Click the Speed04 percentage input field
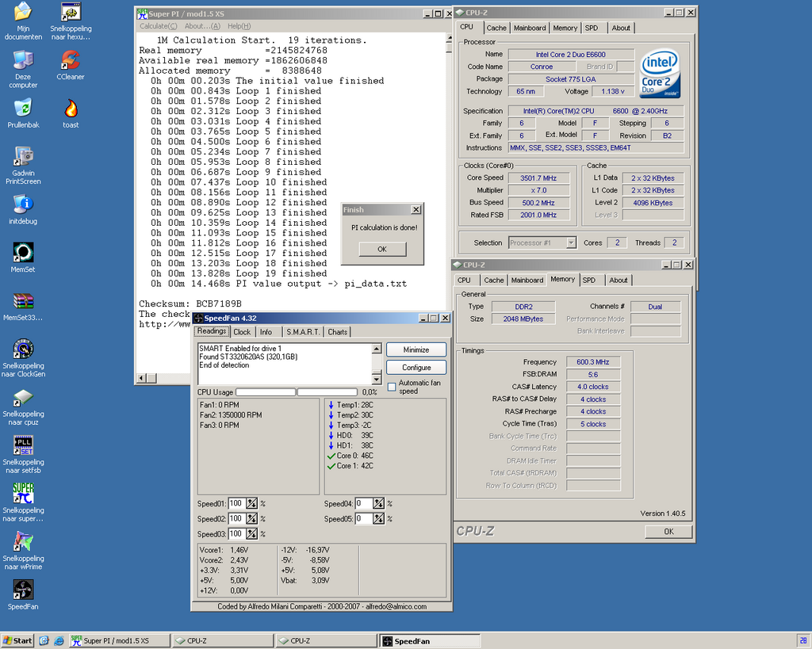The image size is (812, 649). tap(363, 503)
